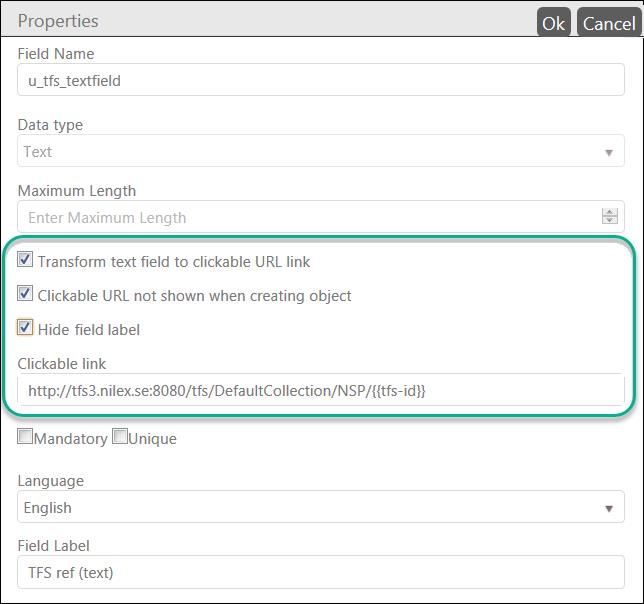This screenshot has height=604, width=644.
Task: Toggle Clickable URL not shown when creating object
Action: (25, 295)
